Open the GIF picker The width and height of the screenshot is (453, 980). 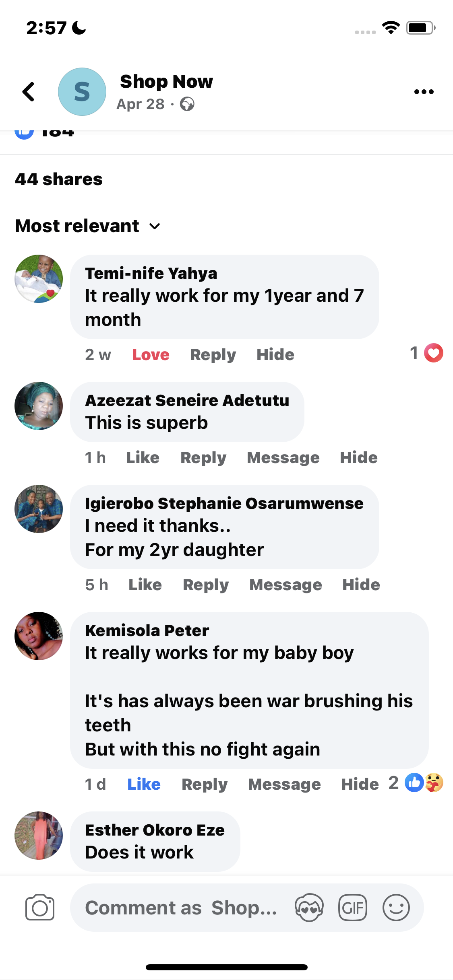353,908
